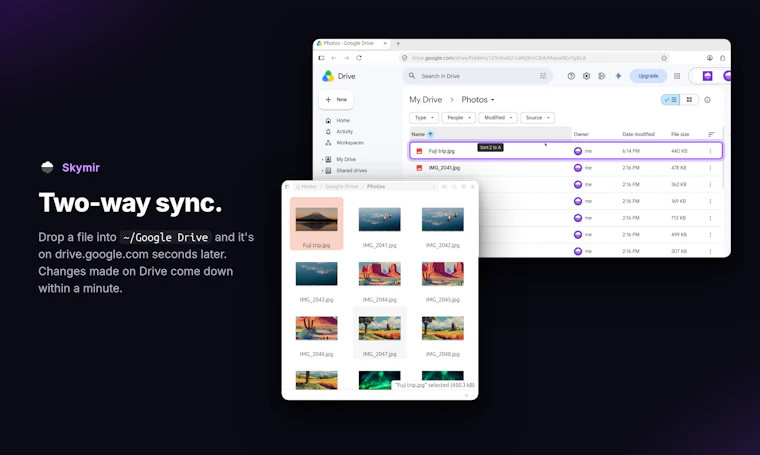760x455 pixels.
Task: Click in the Search in Drive field
Action: click(x=477, y=76)
